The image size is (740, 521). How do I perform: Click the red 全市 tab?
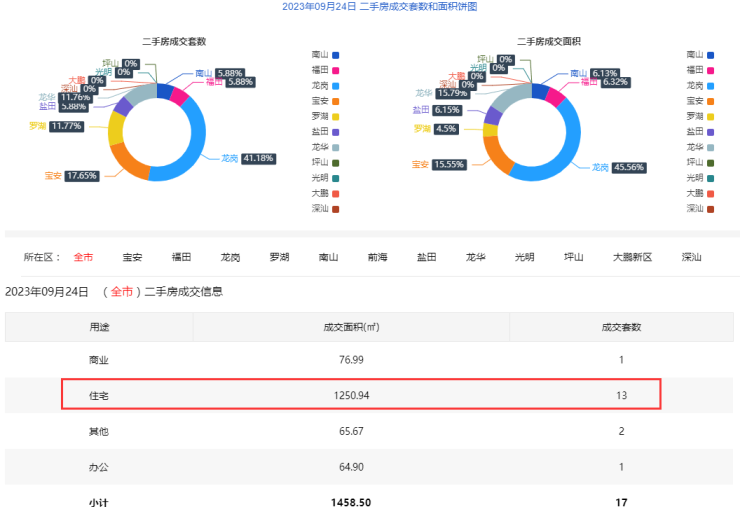[x=83, y=257]
